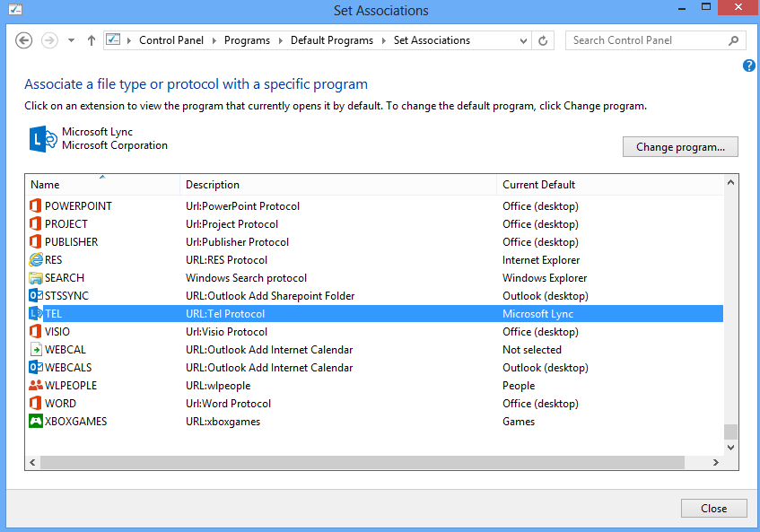Click the vertical scrollbar thumb
The width and height of the screenshot is (760, 532).
pos(730,432)
